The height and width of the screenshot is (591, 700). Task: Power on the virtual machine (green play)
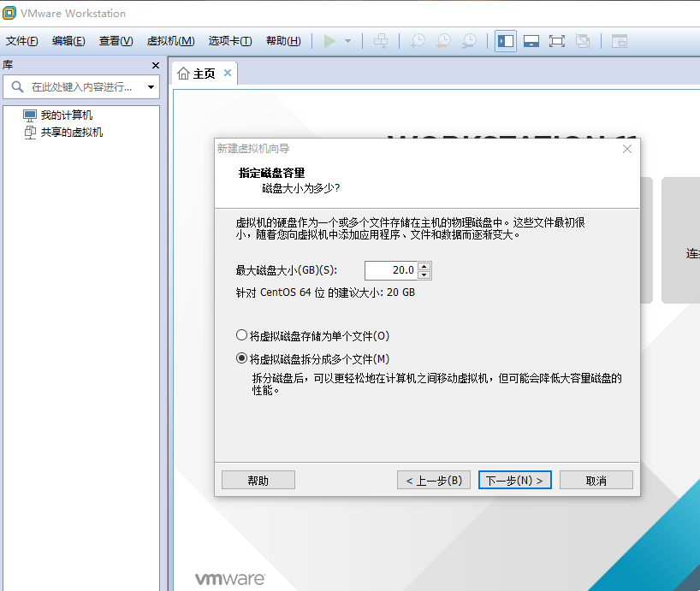click(329, 42)
